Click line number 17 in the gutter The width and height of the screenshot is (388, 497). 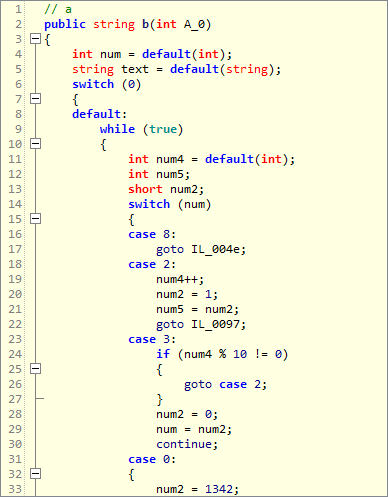point(15,249)
